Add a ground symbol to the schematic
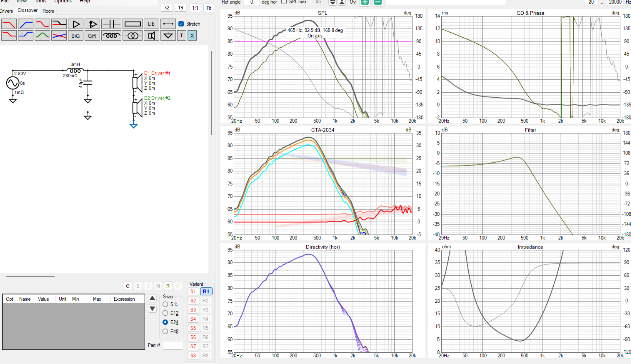631x364 pixels. 168,36
